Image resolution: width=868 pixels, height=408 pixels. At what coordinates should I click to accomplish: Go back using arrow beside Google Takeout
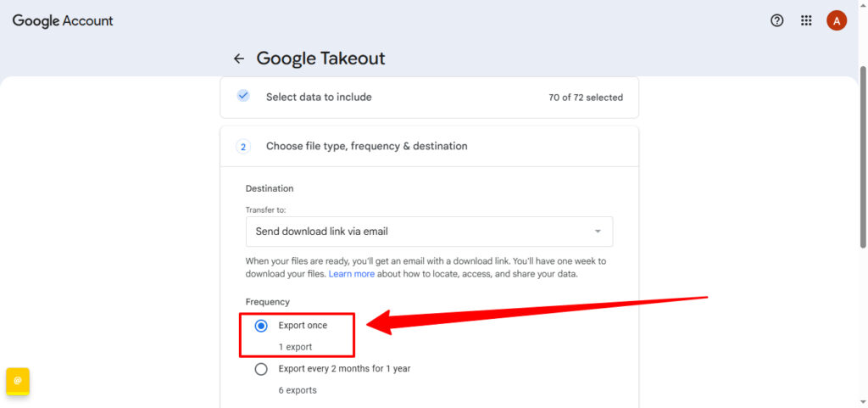[239, 59]
